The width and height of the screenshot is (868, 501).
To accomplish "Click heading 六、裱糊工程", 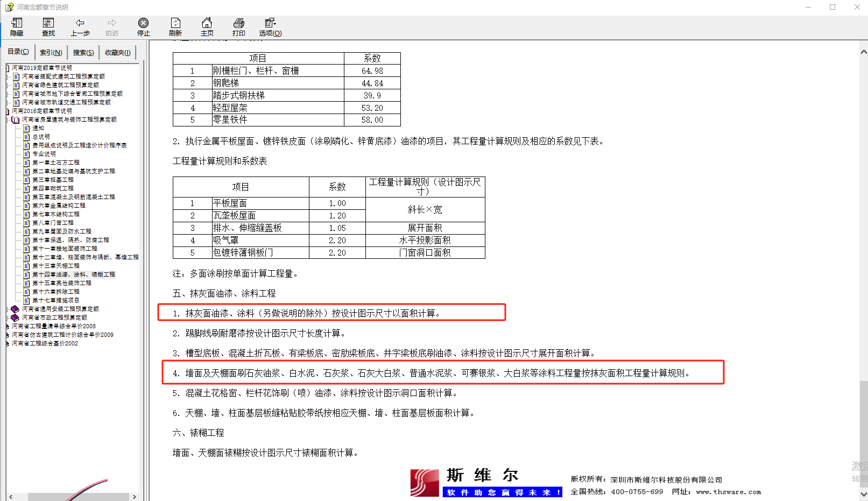I will click(x=198, y=433).
